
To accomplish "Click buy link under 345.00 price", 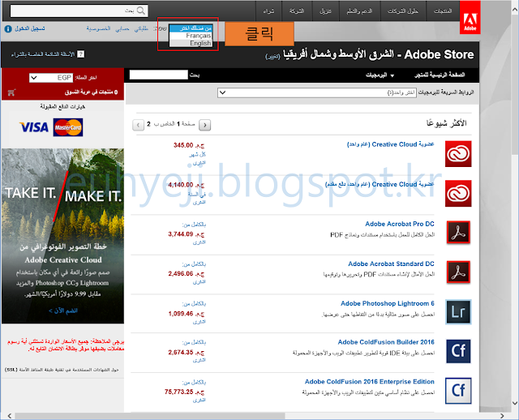I will [x=199, y=163].
